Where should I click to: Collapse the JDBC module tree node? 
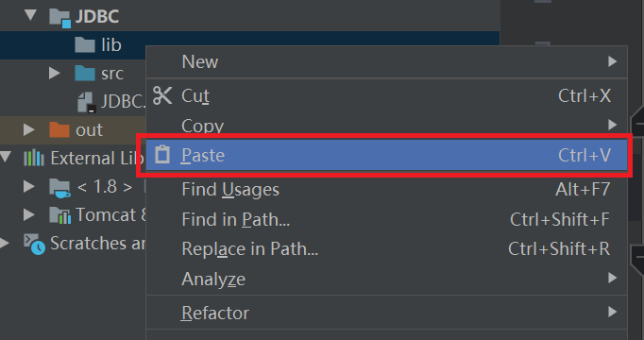(x=30, y=15)
